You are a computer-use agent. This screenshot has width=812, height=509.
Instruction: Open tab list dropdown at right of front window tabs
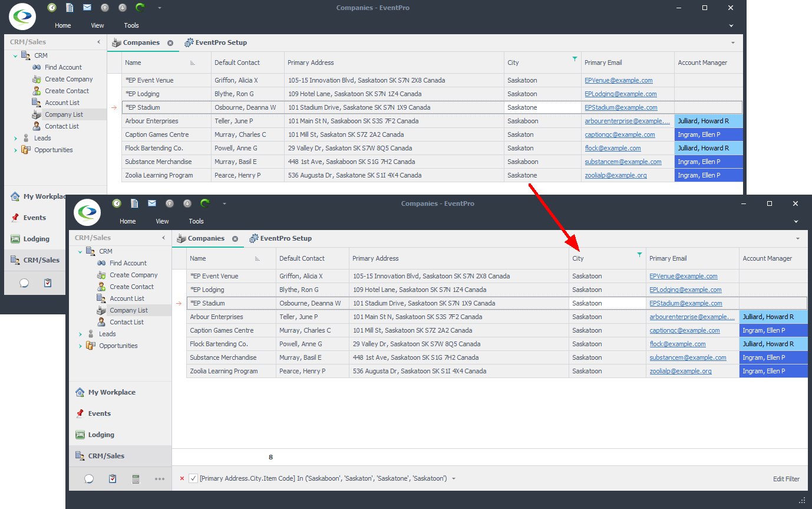pyautogui.click(x=798, y=239)
